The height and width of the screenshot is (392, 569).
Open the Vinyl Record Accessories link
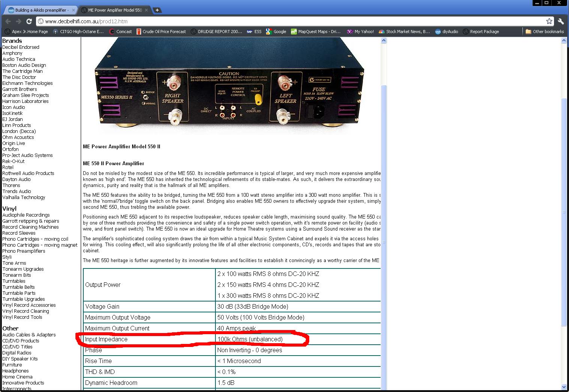(x=29, y=305)
